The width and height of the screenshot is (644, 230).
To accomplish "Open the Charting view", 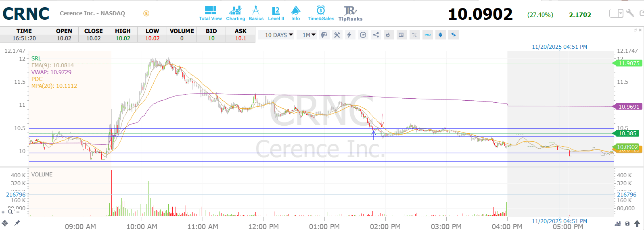I will pyautogui.click(x=235, y=13).
